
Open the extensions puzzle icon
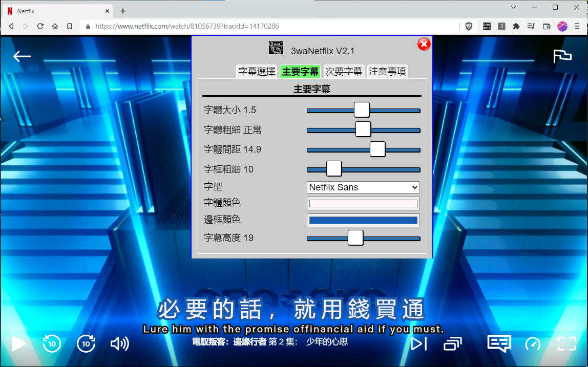516,26
